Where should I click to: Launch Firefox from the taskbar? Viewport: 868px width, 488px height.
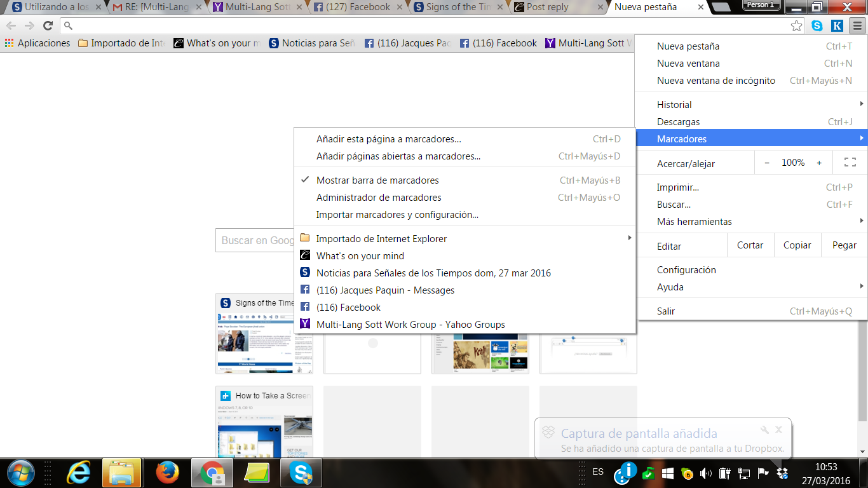coord(168,473)
